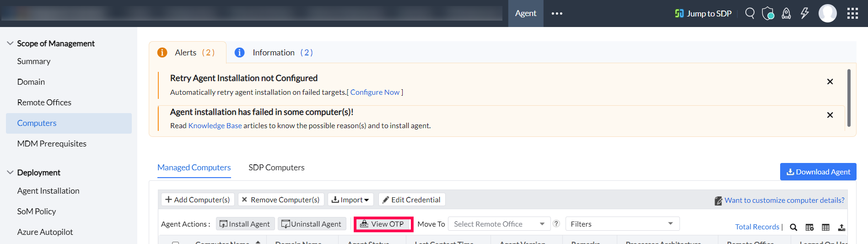Viewport: 868px width, 244px height.
Task: Expand the Import dropdown button
Action: coord(350,200)
